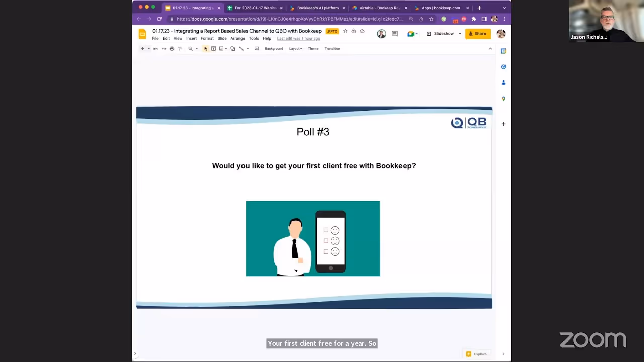This screenshot has height=362, width=644.
Task: Click the add comment toolbar icon
Action: pyautogui.click(x=257, y=49)
